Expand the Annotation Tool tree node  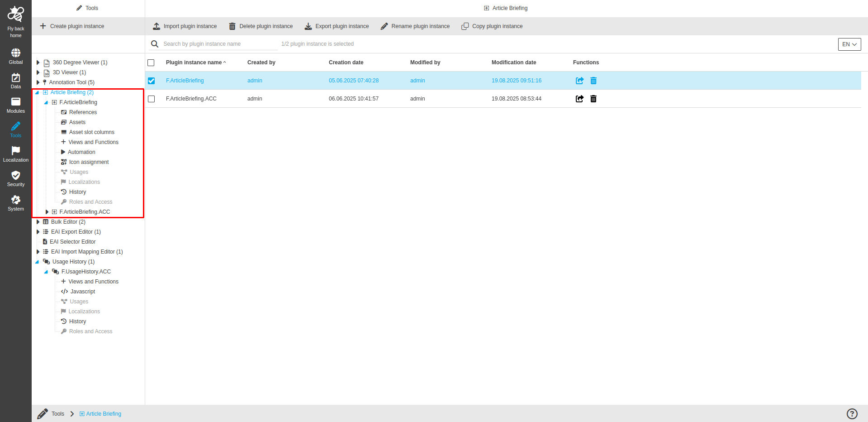pyautogui.click(x=38, y=82)
